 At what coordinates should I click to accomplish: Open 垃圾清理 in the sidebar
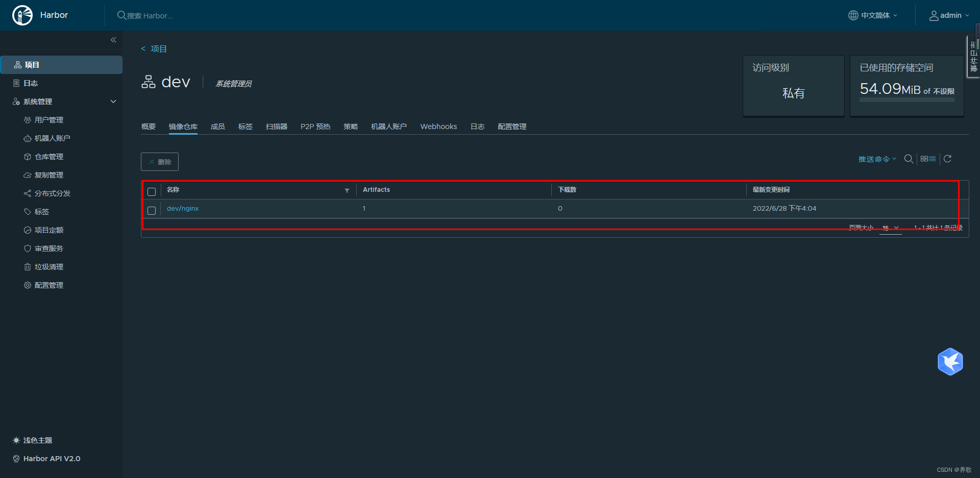(49, 267)
